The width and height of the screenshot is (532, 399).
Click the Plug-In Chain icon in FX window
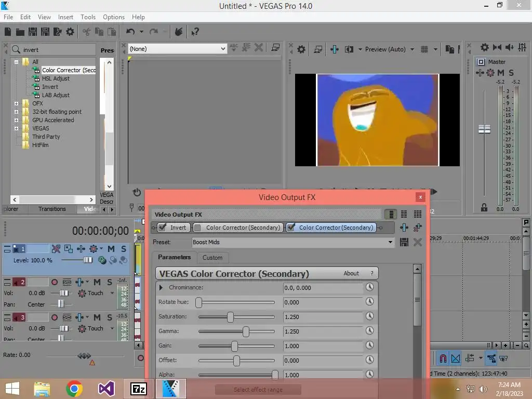(404, 228)
